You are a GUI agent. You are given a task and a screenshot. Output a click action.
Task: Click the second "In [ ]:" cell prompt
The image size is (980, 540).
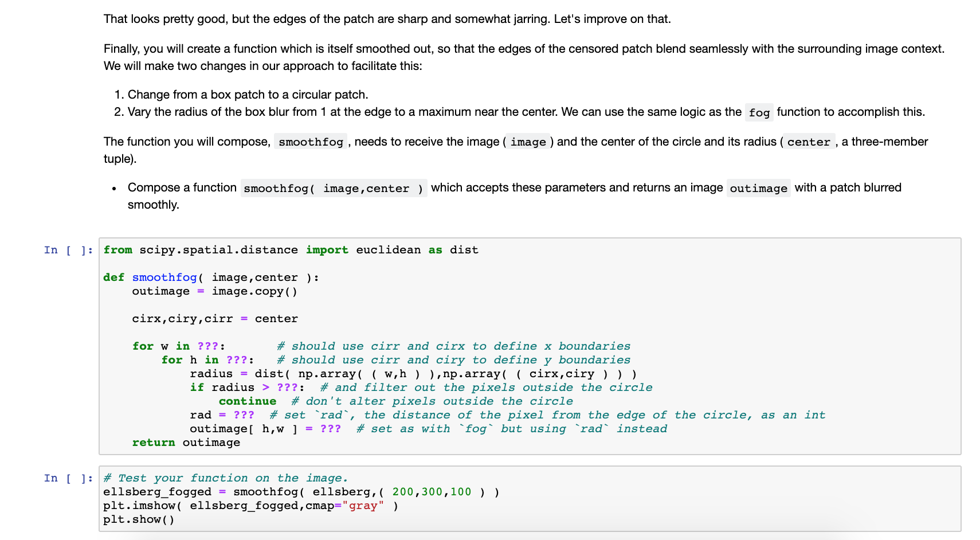[x=68, y=478]
